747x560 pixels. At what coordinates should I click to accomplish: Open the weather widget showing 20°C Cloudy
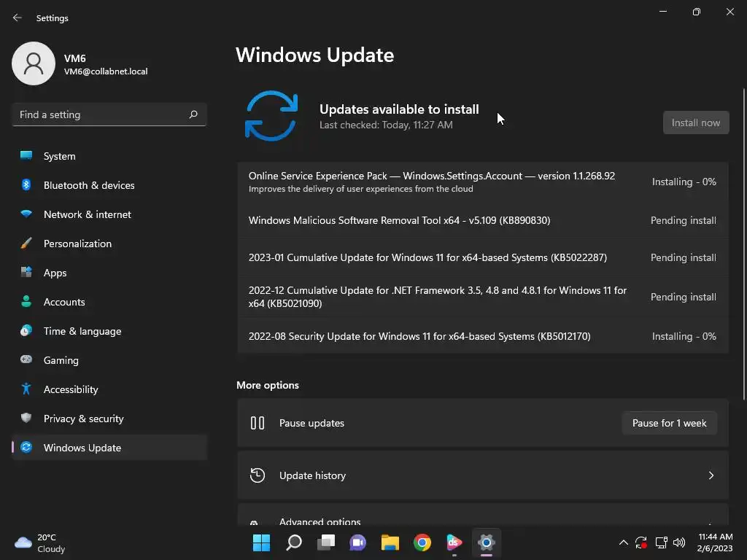40,542
